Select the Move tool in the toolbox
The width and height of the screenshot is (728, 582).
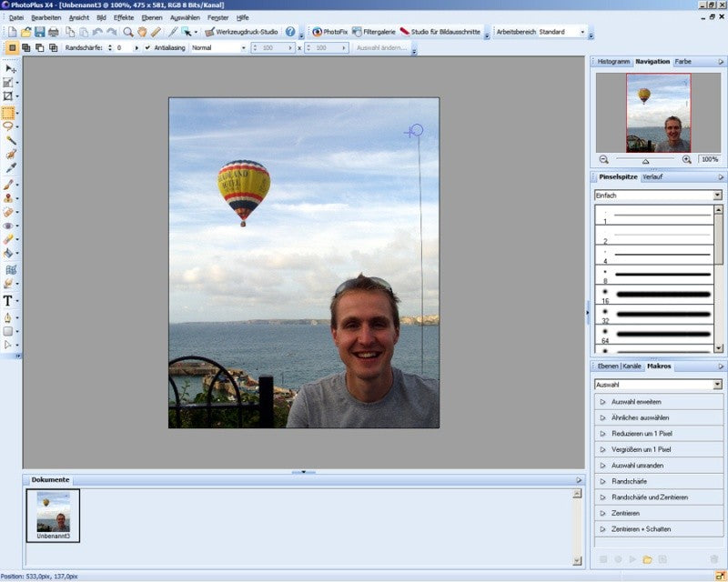(x=10, y=69)
